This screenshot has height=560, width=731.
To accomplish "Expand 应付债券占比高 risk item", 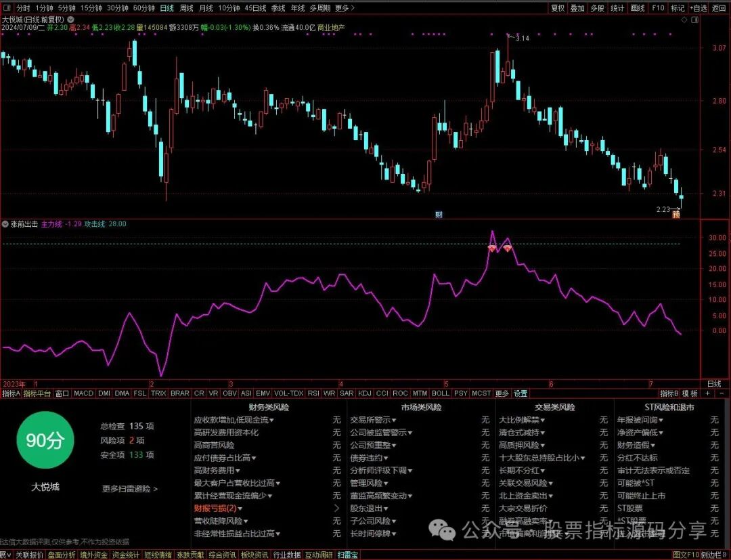I will (225, 458).
